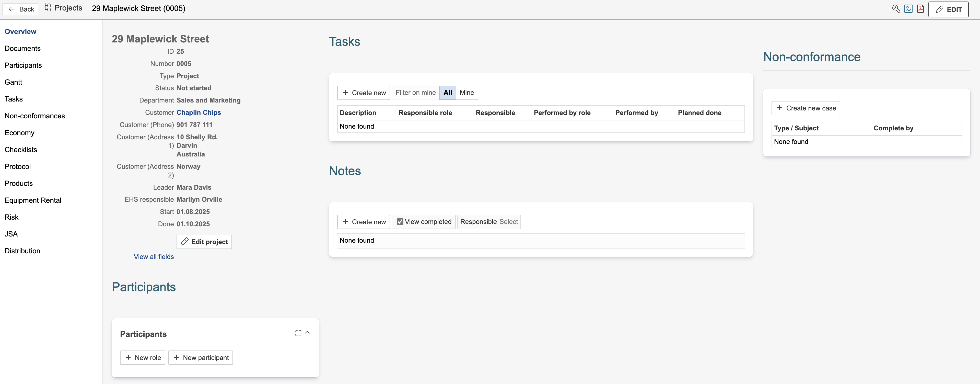Uncheck the View completed checkbox
The width and height of the screenshot is (980, 384).
(400, 221)
